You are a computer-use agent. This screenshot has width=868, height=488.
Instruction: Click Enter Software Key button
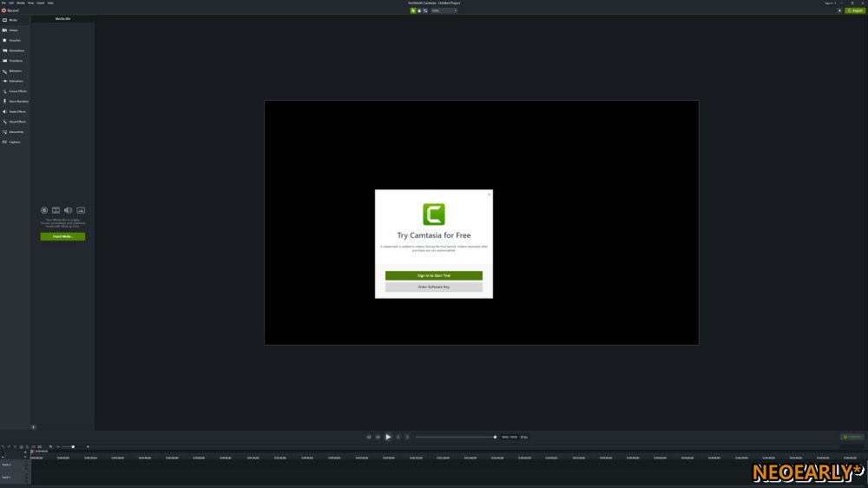434,287
